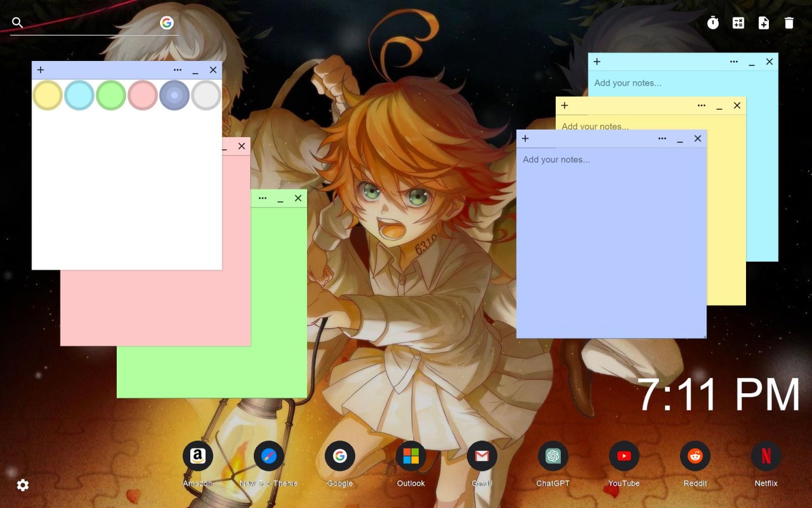
Task: Click the trash icon in top toolbar
Action: coord(789,23)
